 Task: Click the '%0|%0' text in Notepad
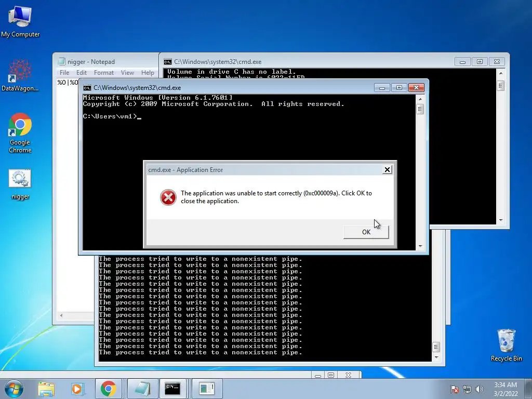(68, 83)
